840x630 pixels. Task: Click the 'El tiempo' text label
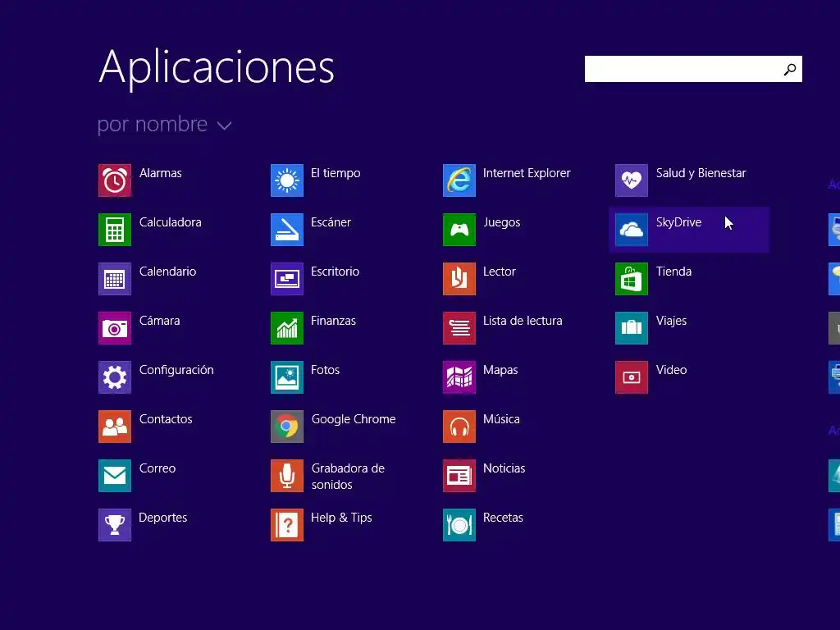(336, 173)
